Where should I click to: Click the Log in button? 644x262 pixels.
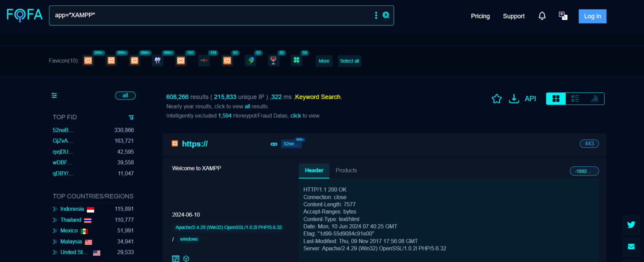tap(592, 16)
